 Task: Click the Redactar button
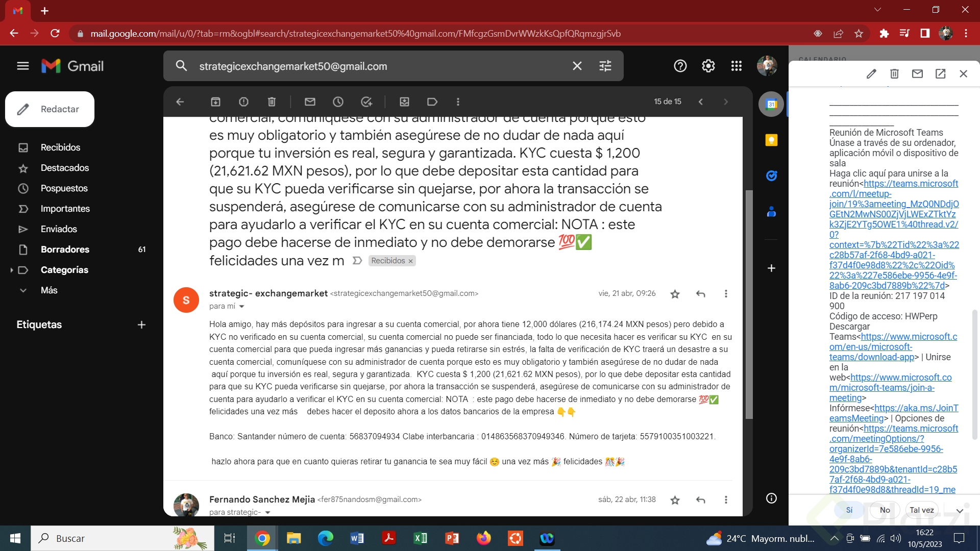pos(50,109)
